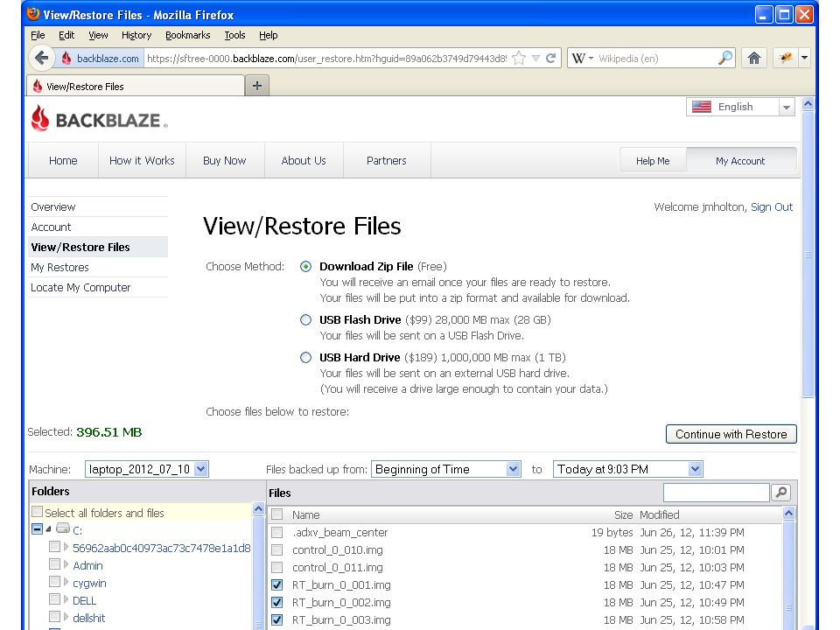
Task: Toggle the C: drive checkbox
Action: 37,529
